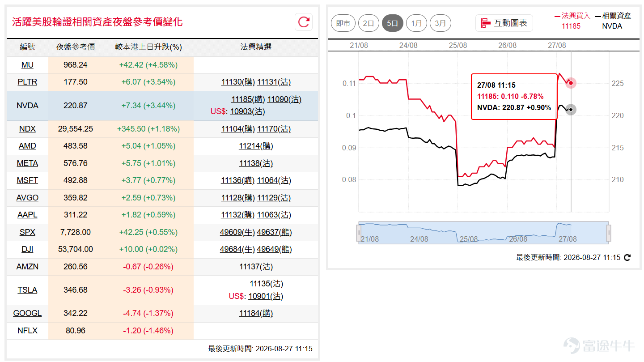Open MSFT call warrant 11136
The height and width of the screenshot is (362, 644).
click(x=238, y=180)
